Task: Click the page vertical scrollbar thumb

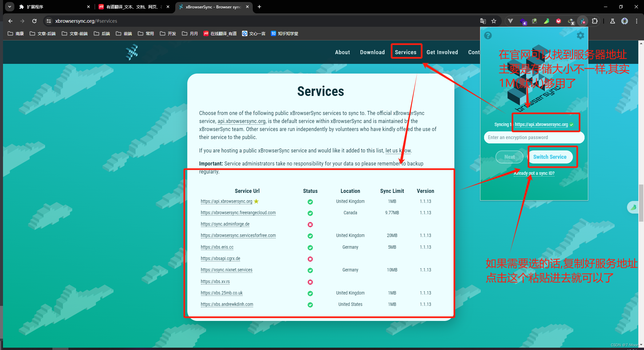Action: [x=641, y=203]
